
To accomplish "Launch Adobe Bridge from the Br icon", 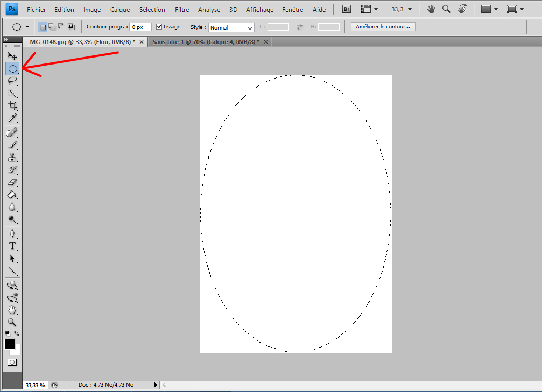I will coord(347,9).
